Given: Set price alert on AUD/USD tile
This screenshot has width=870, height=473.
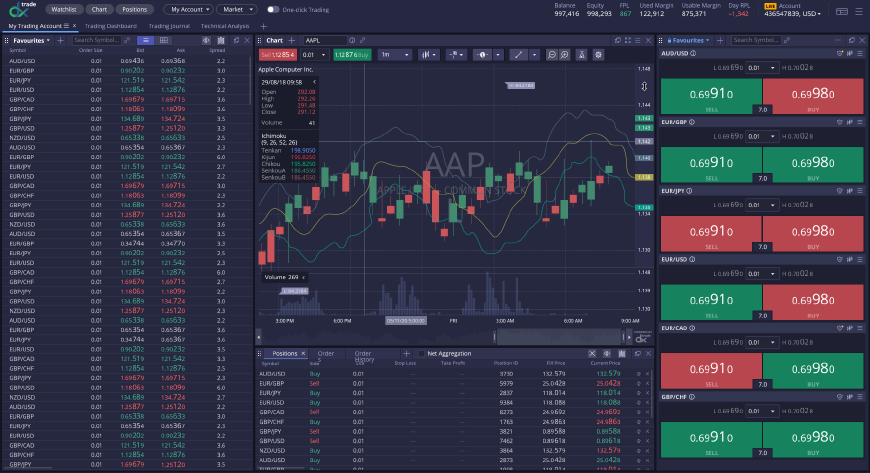Looking at the screenshot, I should pyautogui.click(x=839, y=54).
